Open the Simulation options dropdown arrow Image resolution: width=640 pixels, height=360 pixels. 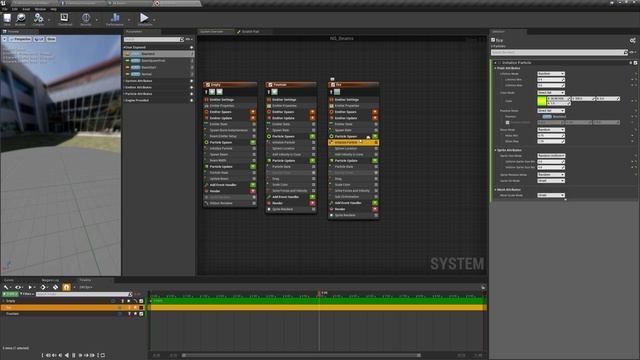coord(154,19)
